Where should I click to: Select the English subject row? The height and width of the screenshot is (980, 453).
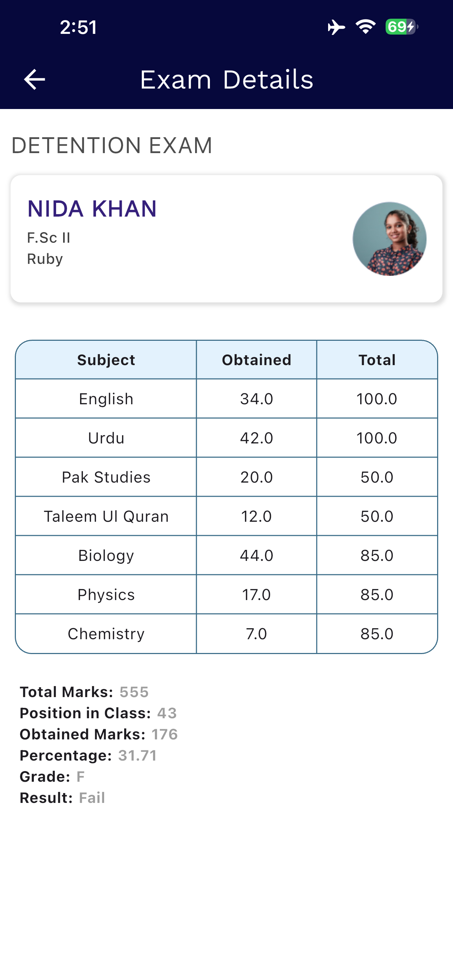226,399
